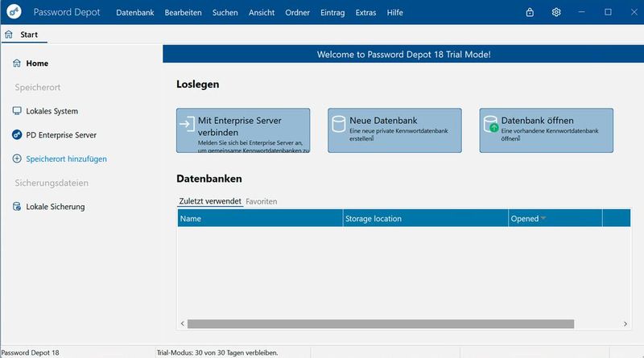Viewport: 644px width, 358px height.
Task: Click the Password Depot key logo icon
Action: click(x=14, y=11)
